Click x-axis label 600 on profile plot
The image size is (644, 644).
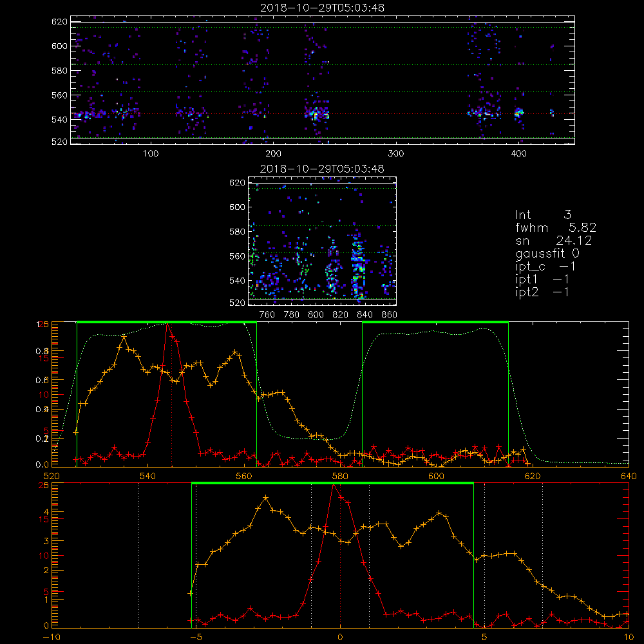(436, 477)
